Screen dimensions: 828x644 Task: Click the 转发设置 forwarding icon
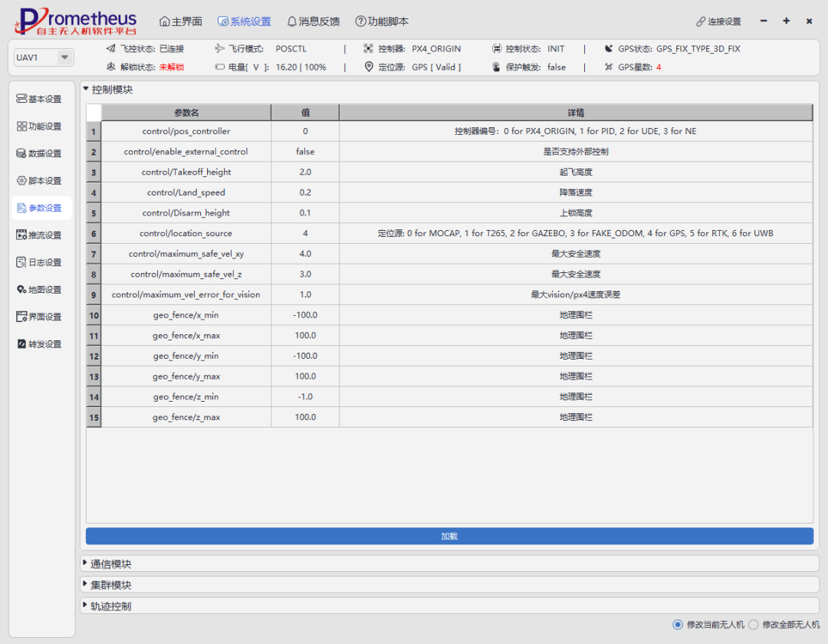coord(21,344)
